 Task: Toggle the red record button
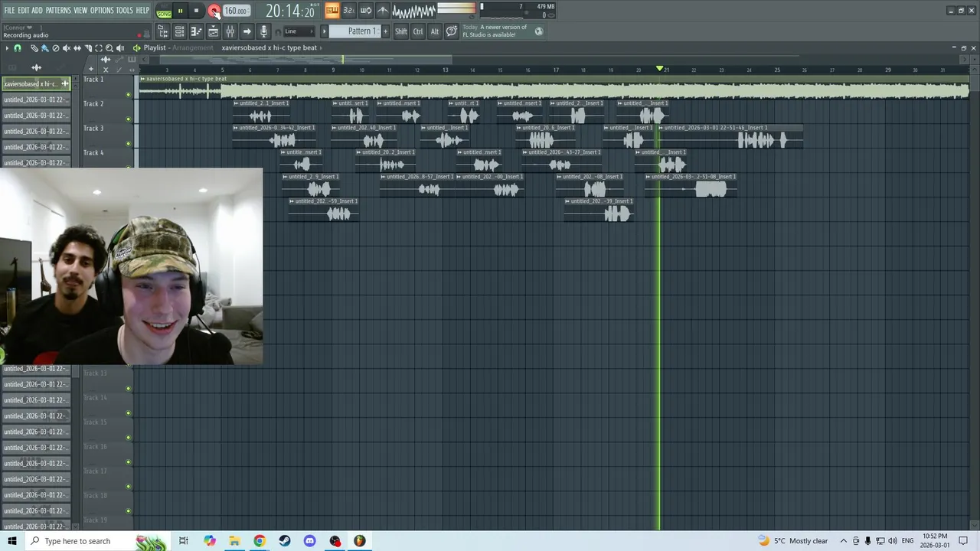point(214,11)
